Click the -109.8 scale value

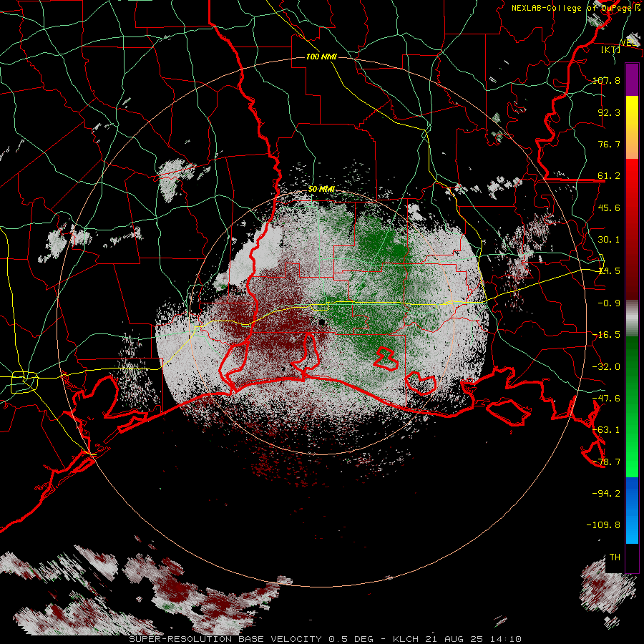[603, 525]
